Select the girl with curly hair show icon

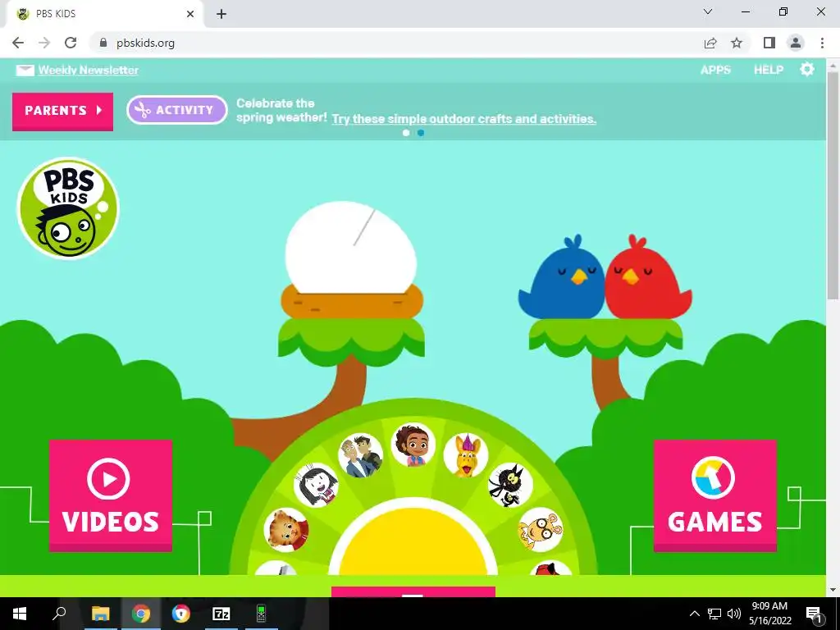coord(413,445)
